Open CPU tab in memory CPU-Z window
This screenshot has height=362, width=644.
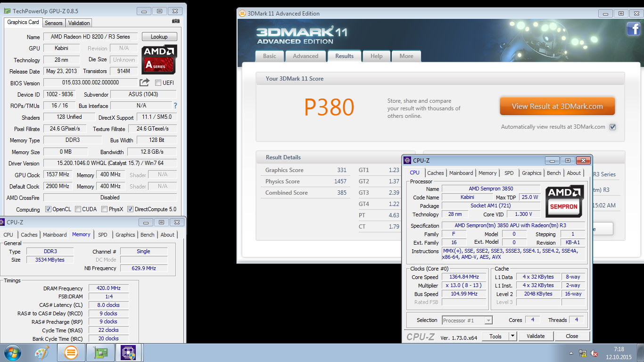coord(8,235)
